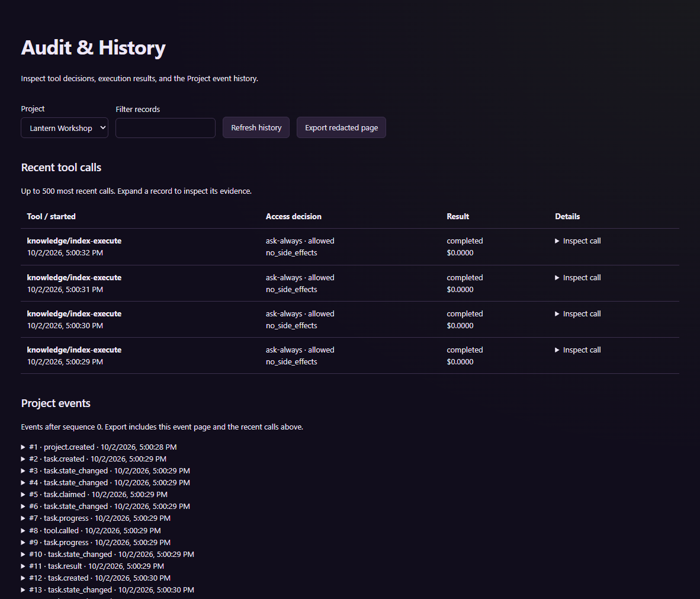Viewport: 700px width, 599px height.
Task: Expand Inspect call for the 5:00:31 PM record
Action: point(577,277)
